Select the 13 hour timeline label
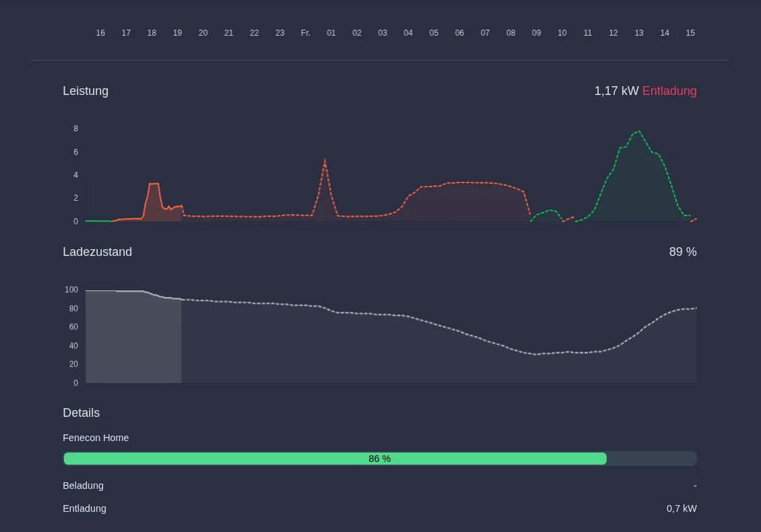 (638, 33)
